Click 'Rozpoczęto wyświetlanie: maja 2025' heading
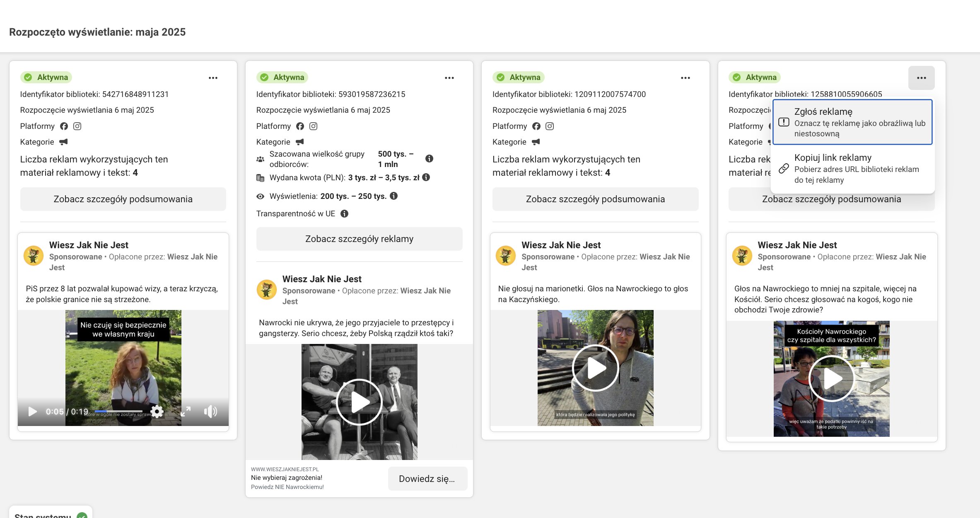This screenshot has height=518, width=980. [x=97, y=32]
